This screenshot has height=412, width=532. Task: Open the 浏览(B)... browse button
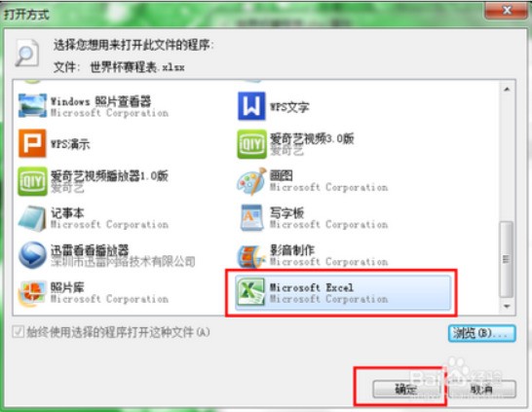tap(481, 333)
